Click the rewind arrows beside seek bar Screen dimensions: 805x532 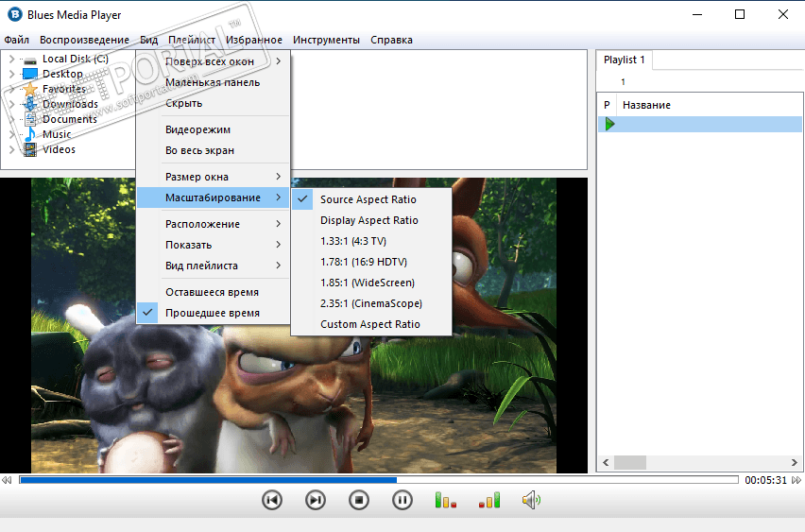(x=7, y=480)
